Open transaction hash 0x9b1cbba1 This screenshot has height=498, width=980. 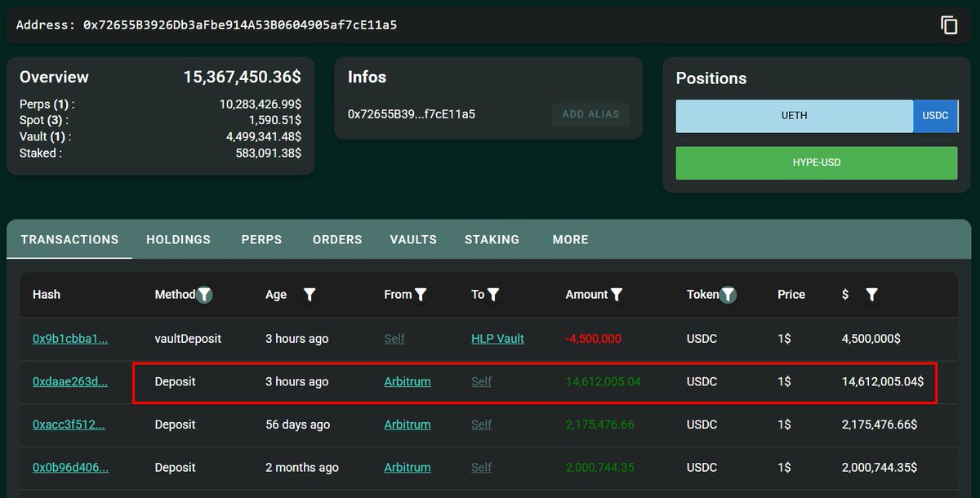70,339
